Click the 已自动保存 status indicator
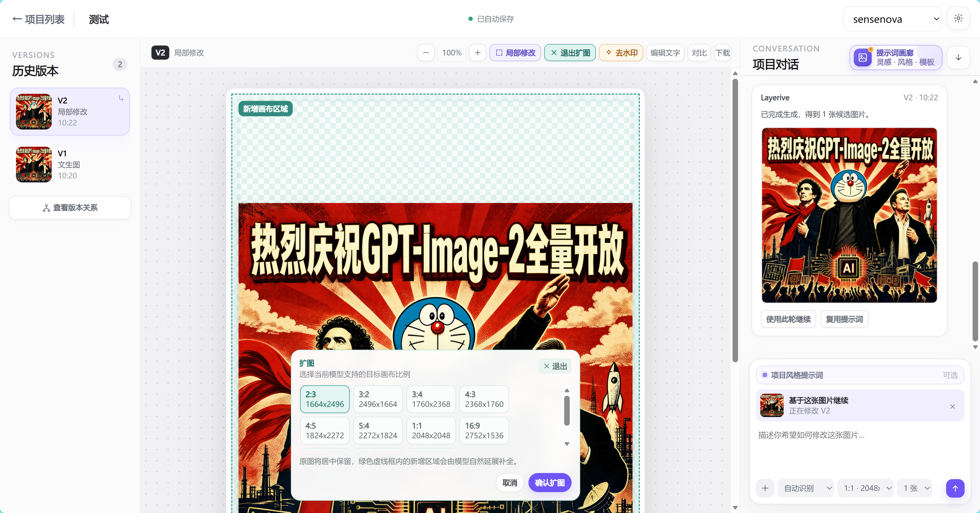 pyautogui.click(x=491, y=19)
